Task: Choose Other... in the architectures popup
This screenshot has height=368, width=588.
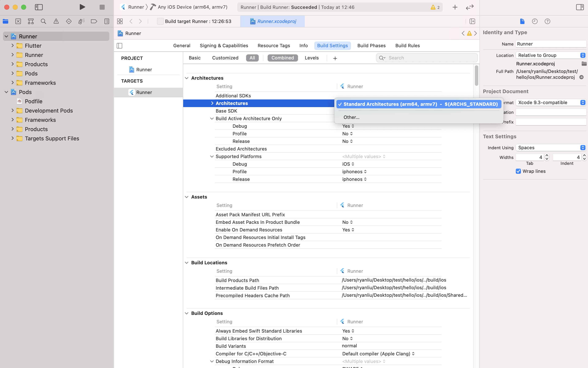Action: pyautogui.click(x=351, y=117)
